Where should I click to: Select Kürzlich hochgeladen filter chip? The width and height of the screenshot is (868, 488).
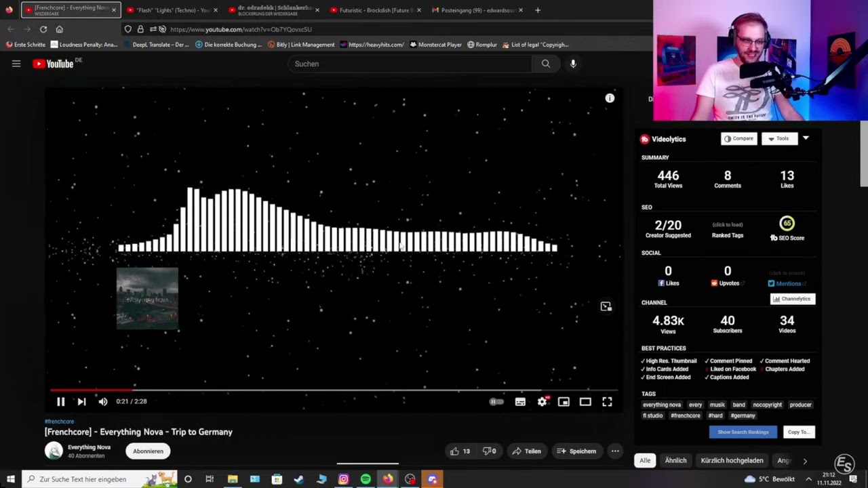(732, 461)
